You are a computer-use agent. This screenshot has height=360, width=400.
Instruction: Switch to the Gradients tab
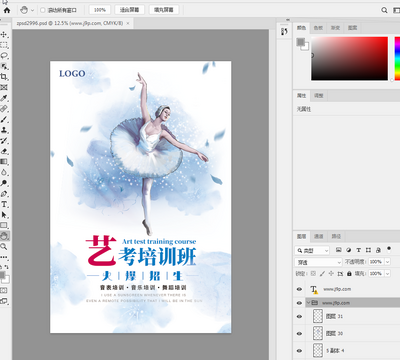(x=335, y=28)
